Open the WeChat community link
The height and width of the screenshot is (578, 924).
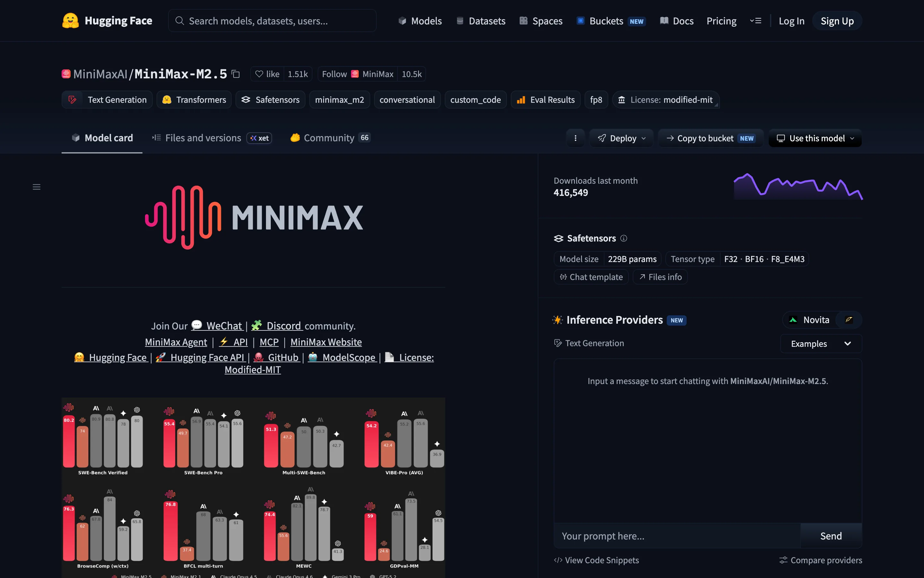217,326
